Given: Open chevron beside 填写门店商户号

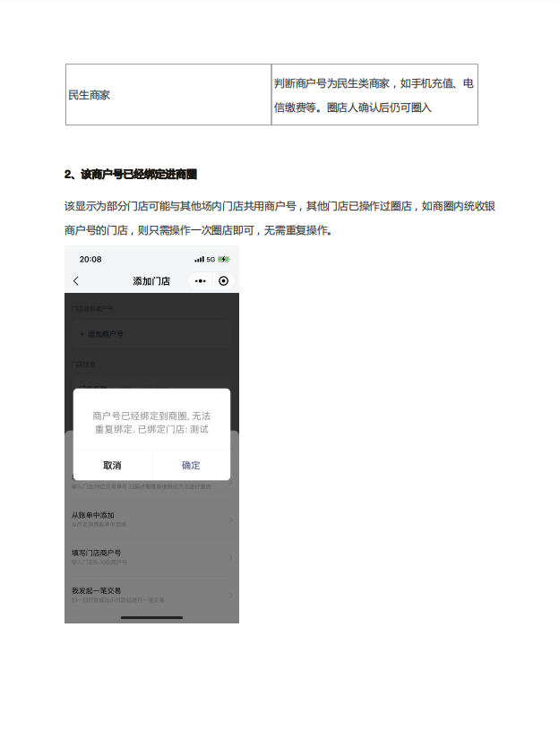Looking at the screenshot, I should coord(230,557).
